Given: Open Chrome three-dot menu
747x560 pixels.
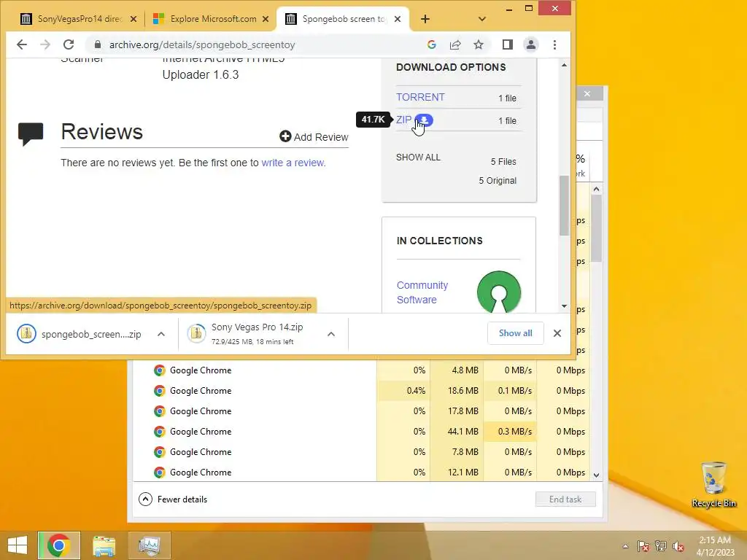Looking at the screenshot, I should (x=554, y=44).
